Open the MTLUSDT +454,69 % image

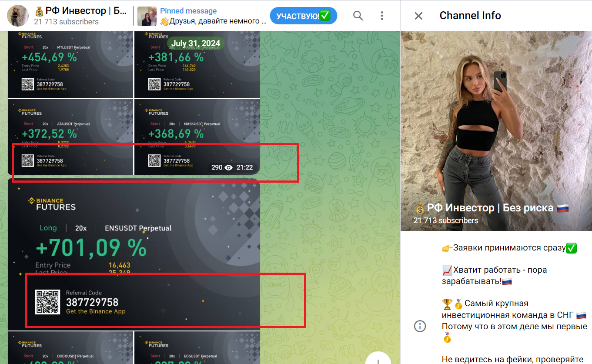tap(70, 64)
